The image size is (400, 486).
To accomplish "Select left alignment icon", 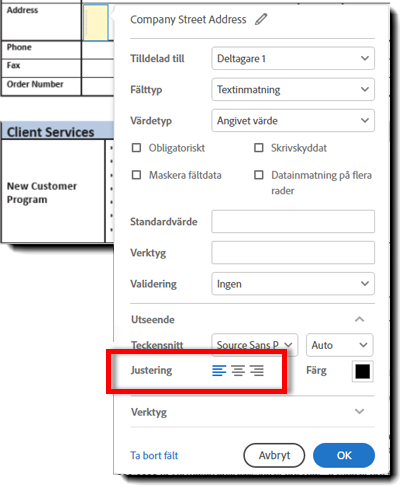I will [x=219, y=370].
